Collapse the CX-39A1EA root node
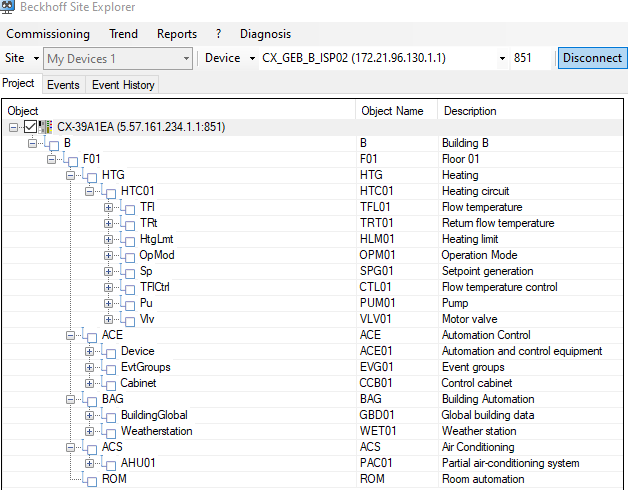The width and height of the screenshot is (628, 490). (14, 127)
